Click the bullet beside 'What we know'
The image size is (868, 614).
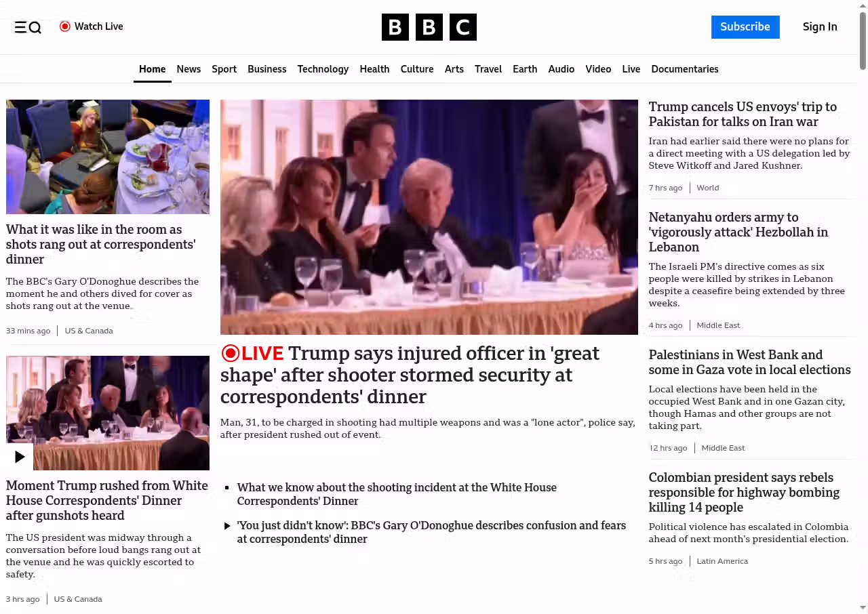227,488
